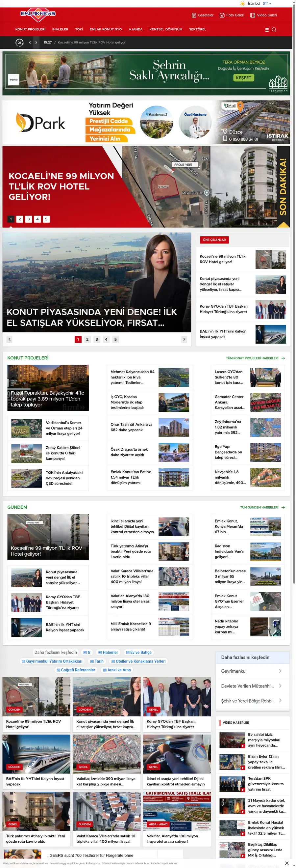Open Kentsel Dönüşüm menu item
Image resolution: width=296 pixels, height=868 pixels.
point(166,29)
